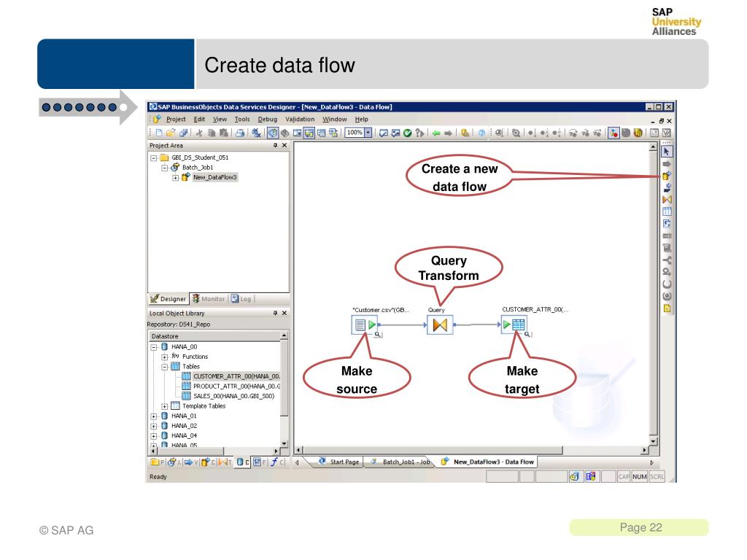Image resolution: width=747 pixels, height=560 pixels.
Task: Click the blue Help question mark icon
Action: [481, 133]
